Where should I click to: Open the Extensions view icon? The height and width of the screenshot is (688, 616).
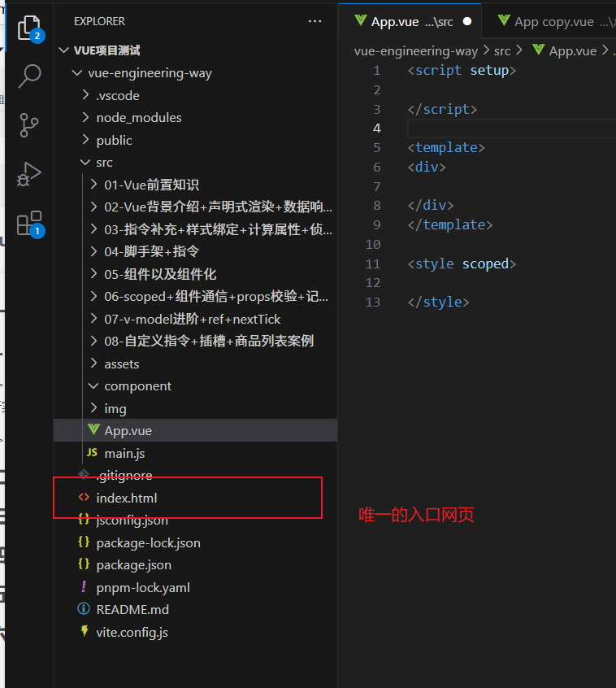click(x=29, y=224)
